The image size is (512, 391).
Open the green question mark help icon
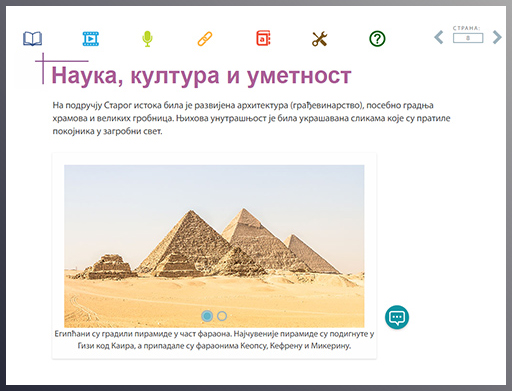coord(377,39)
